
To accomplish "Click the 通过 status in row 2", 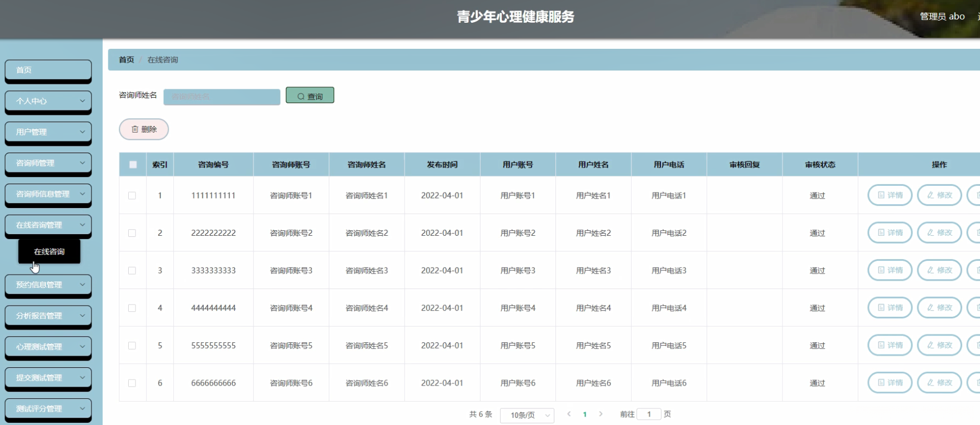I will point(817,233).
